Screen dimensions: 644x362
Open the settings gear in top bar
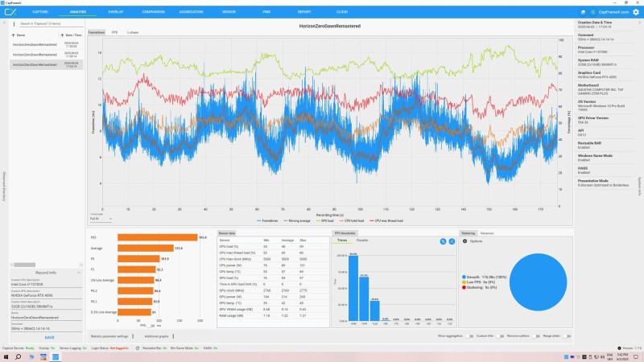tap(636, 12)
